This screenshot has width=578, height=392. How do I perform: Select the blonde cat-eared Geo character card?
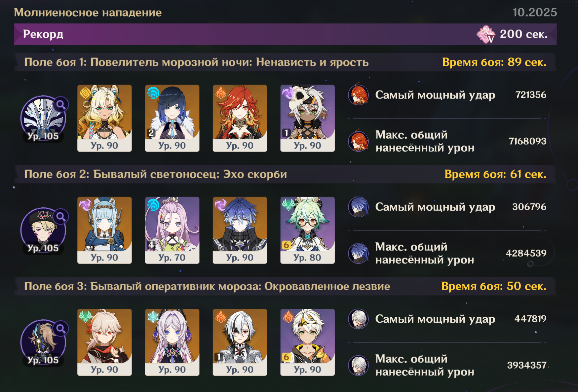point(104,118)
